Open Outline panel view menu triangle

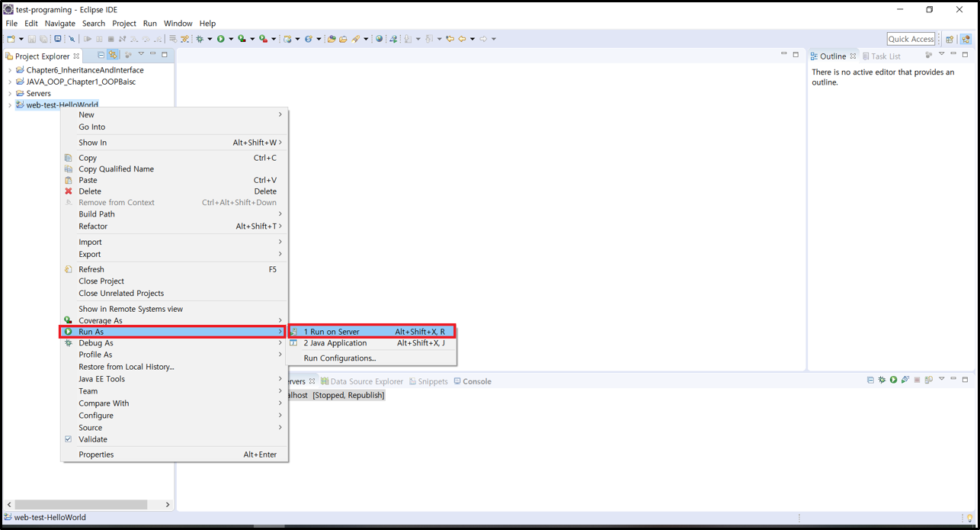click(942, 54)
